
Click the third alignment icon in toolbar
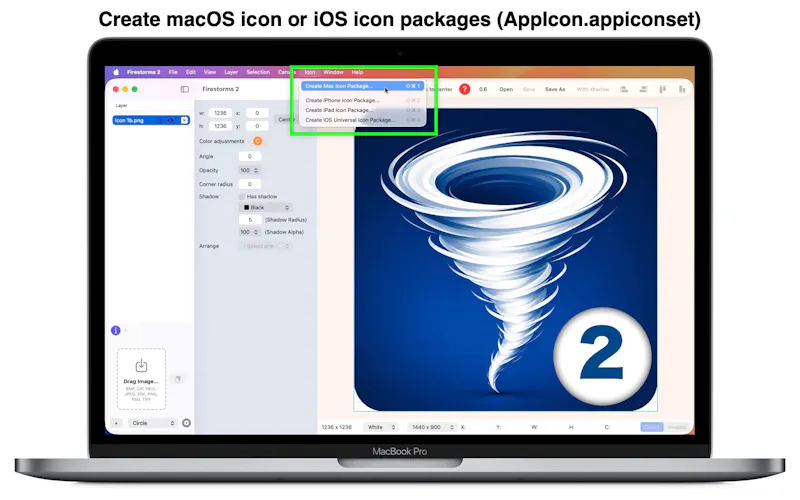click(x=663, y=89)
